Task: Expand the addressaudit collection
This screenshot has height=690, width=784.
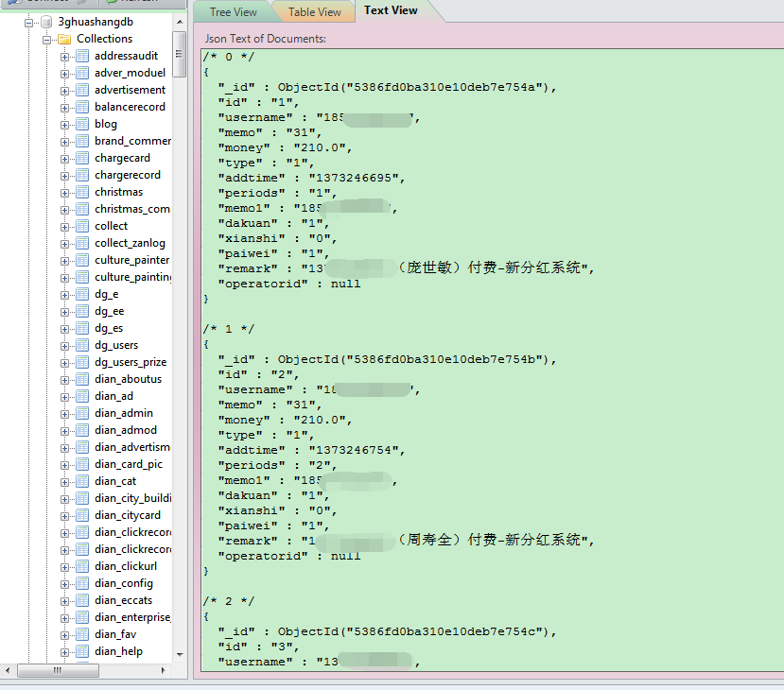Action: (64, 57)
